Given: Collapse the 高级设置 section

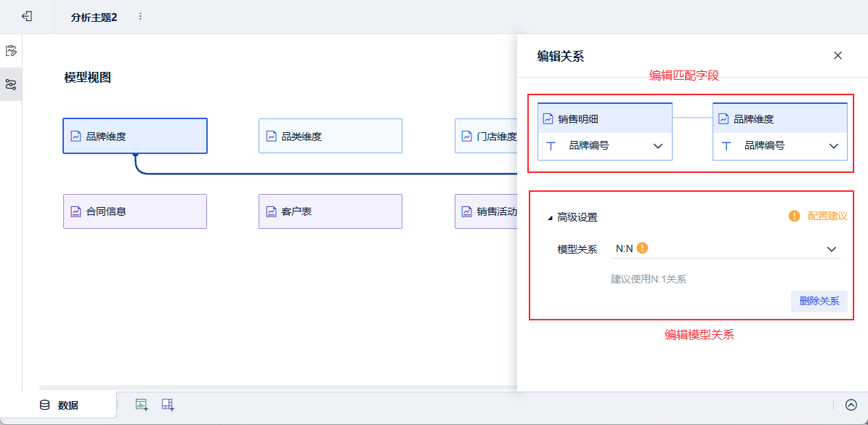Looking at the screenshot, I should click(550, 217).
